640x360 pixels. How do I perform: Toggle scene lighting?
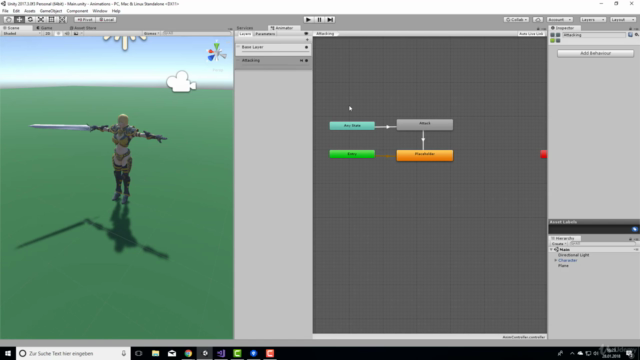pos(58,33)
